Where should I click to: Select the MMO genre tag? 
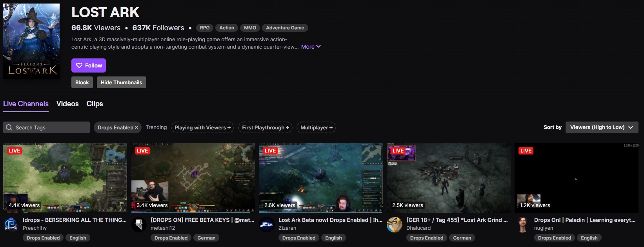[250, 28]
